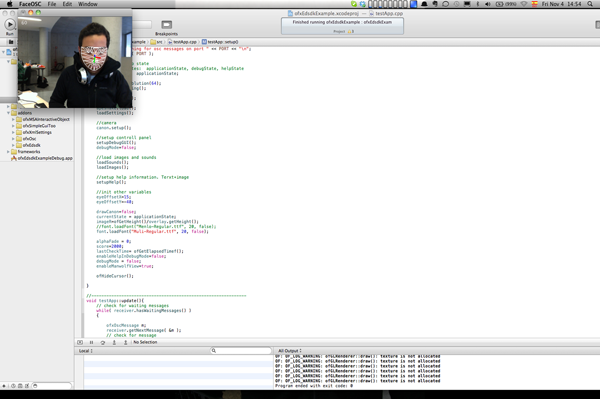Click the black bell notification menu bar icon
Screen dimensions: 600x399
(x=424, y=4)
